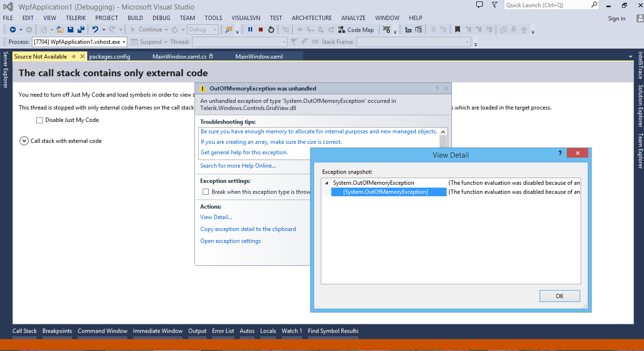Viewport: 644px width, 351px height.
Task: Check the Disable Just My Code checkbox
Action: [40, 120]
